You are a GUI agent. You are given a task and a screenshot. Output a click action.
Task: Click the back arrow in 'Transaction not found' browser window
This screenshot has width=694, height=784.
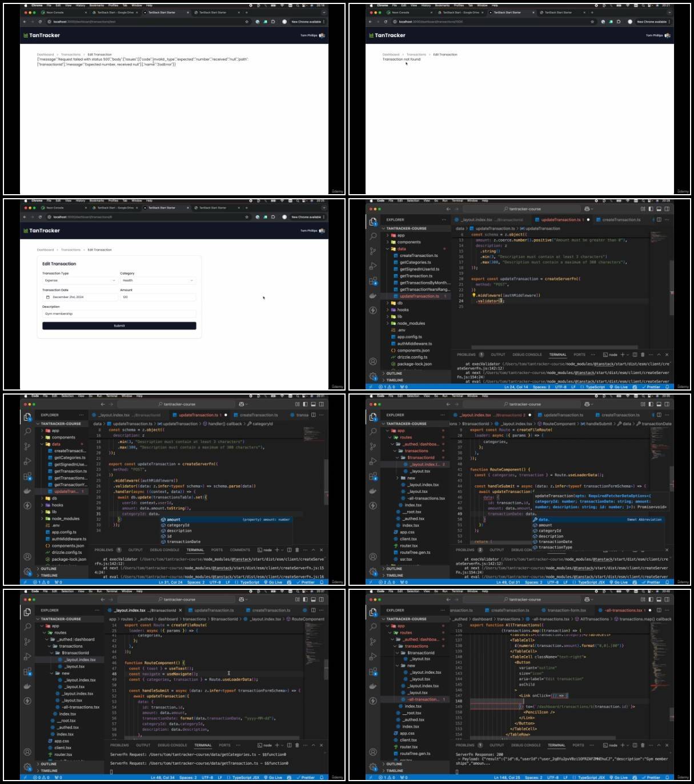pos(370,22)
